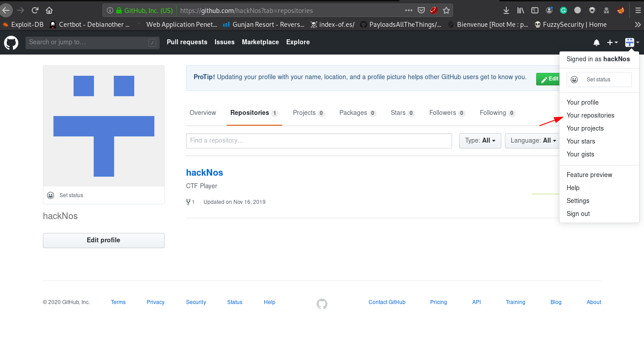Open the FoxyProxy extension icon
This screenshot has height=338, width=644.
[x=621, y=10]
